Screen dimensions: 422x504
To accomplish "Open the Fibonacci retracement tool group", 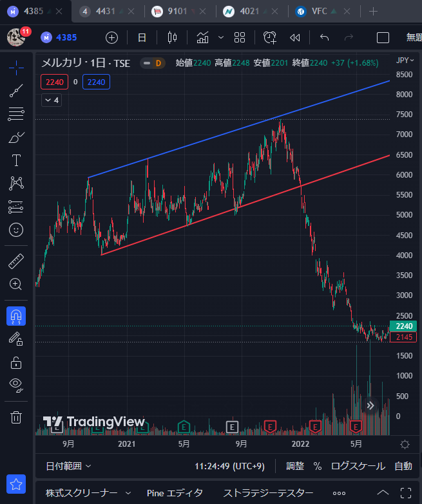I will (x=16, y=114).
